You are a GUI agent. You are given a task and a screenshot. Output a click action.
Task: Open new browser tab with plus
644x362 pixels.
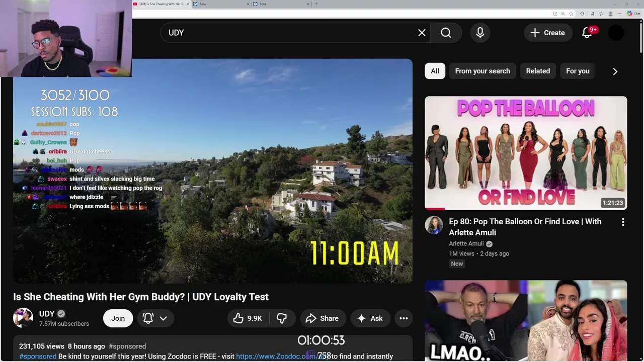316,4
